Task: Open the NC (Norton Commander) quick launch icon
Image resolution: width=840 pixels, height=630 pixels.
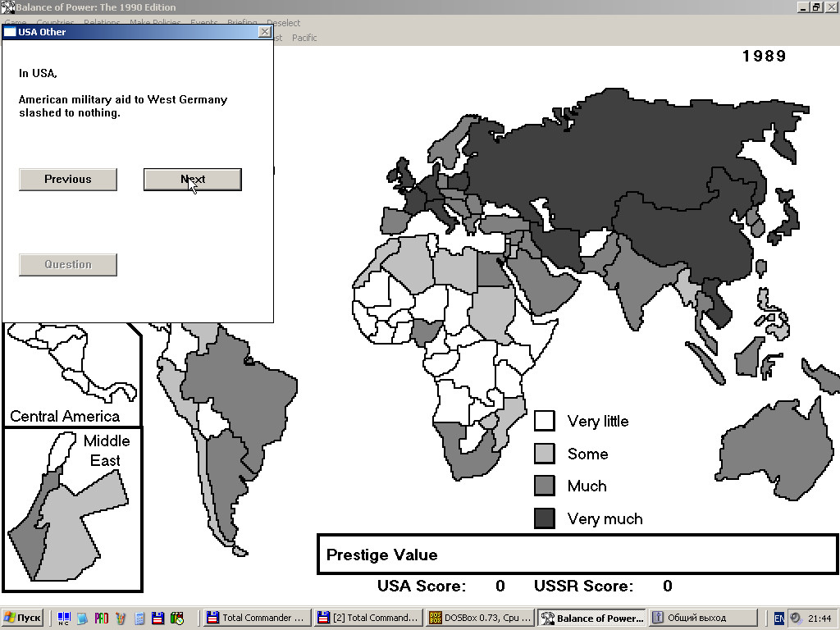Action: [64, 618]
